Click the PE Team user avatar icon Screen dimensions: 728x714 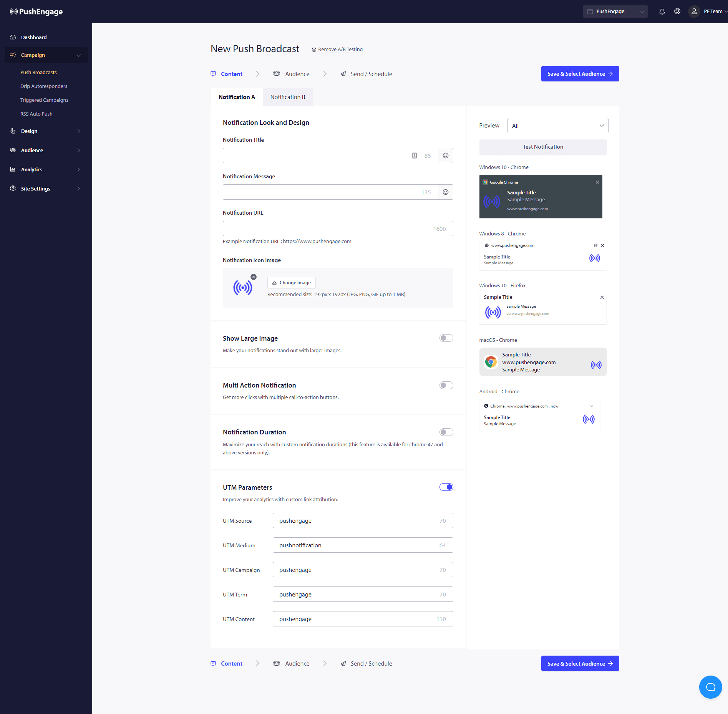[x=694, y=12]
